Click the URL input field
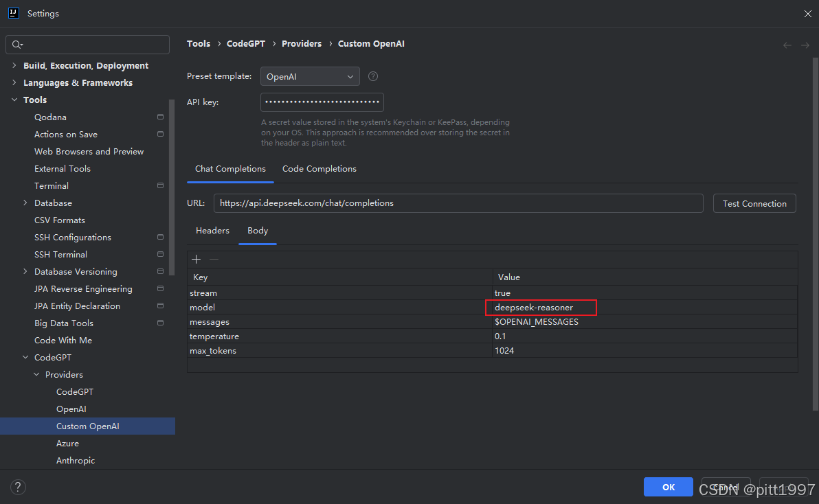This screenshot has width=819, height=504. (x=458, y=203)
